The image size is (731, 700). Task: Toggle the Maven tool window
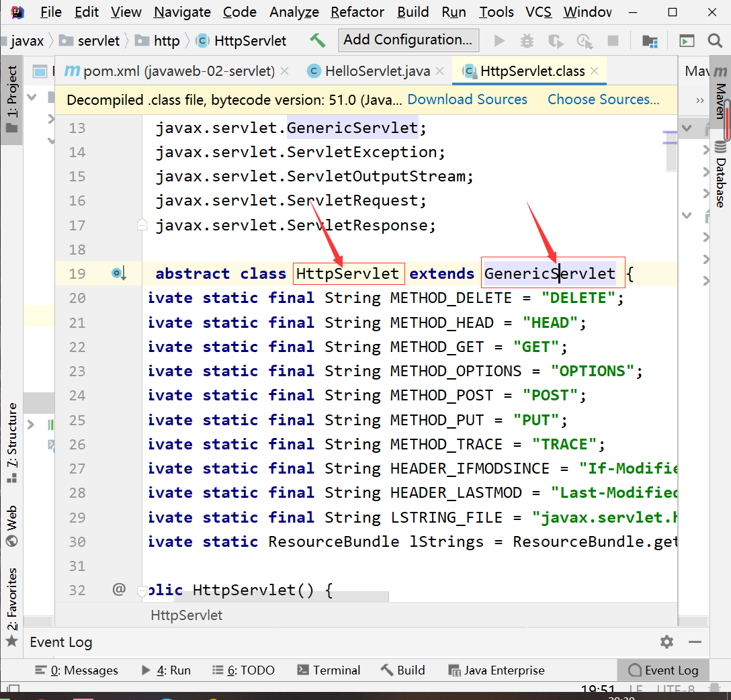point(720,93)
